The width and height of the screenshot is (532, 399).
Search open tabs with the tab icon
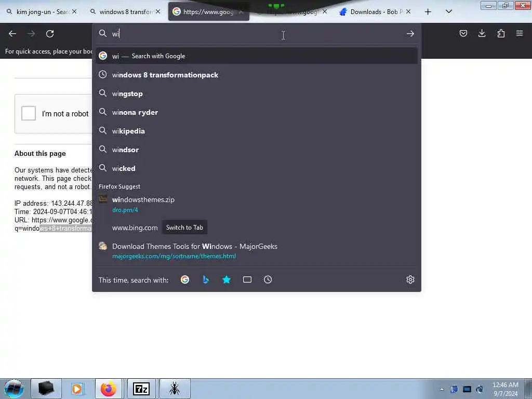coord(247,280)
